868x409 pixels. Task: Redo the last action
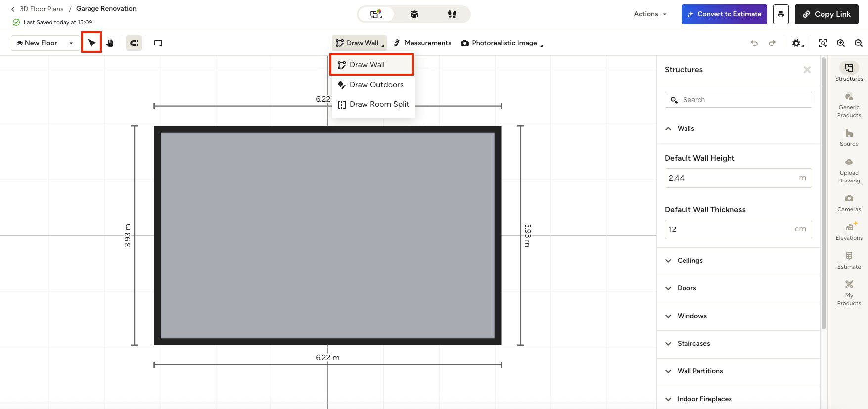(x=772, y=43)
